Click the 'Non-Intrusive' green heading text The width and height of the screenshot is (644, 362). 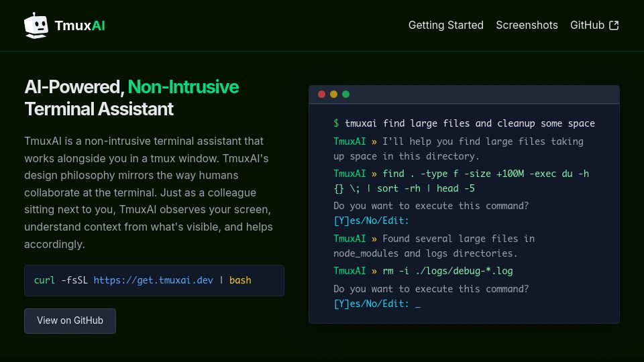coord(183,87)
